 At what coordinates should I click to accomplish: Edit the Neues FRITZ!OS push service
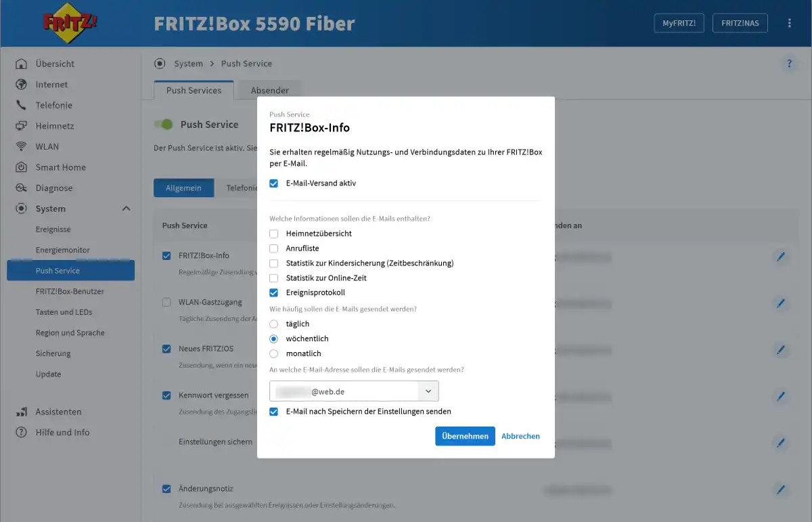click(780, 350)
